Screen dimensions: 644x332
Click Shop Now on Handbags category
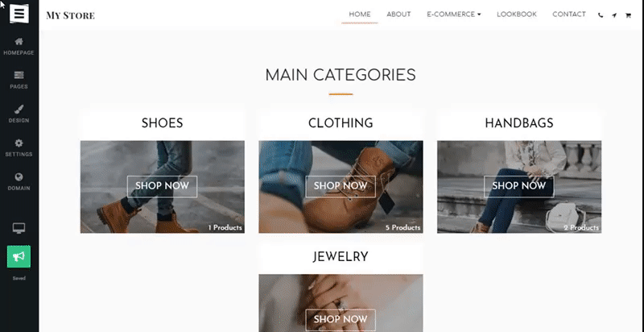(x=518, y=186)
